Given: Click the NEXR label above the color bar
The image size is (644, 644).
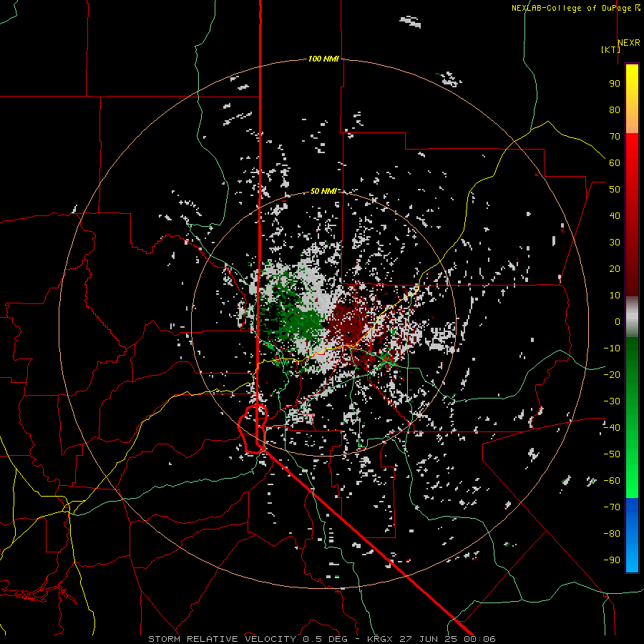Looking at the screenshot, I should coord(629,43).
